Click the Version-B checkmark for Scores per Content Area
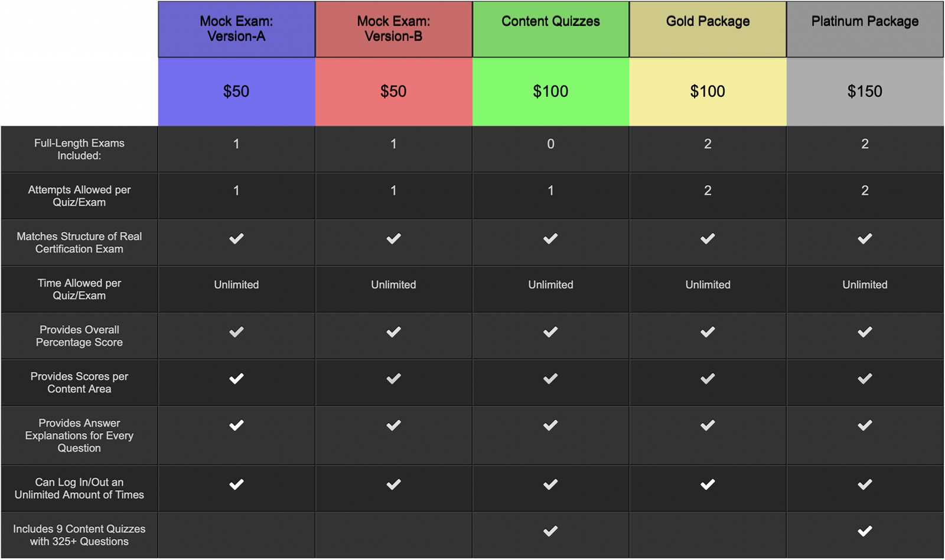 coord(393,379)
